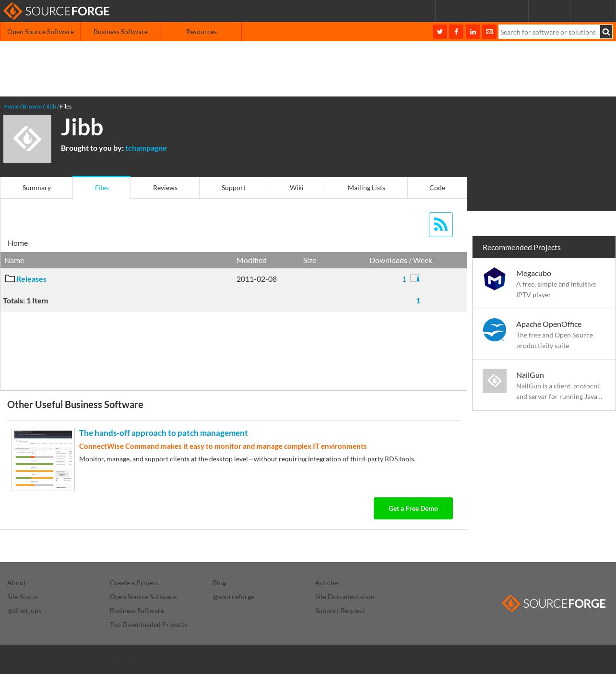Click the Get a Free Demo button
Screen dimensions: 616x674
pyautogui.click(x=413, y=508)
